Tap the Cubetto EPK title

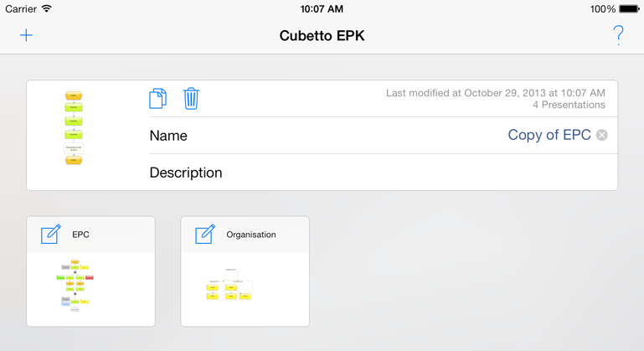tap(322, 36)
